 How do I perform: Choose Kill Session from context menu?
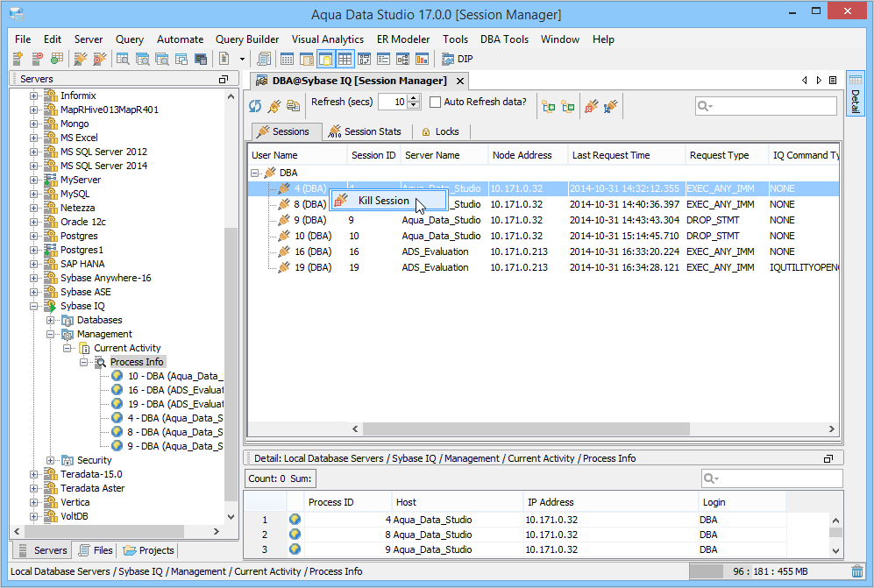[x=383, y=201]
